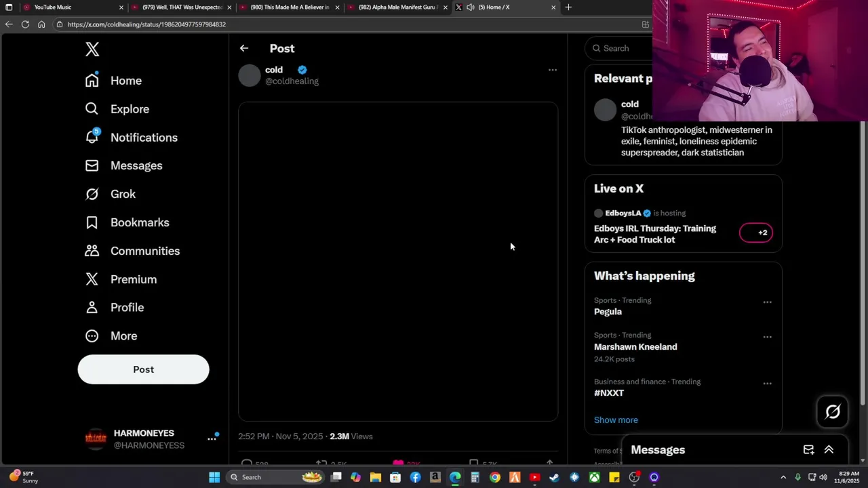Click the browser home button

point(41,24)
